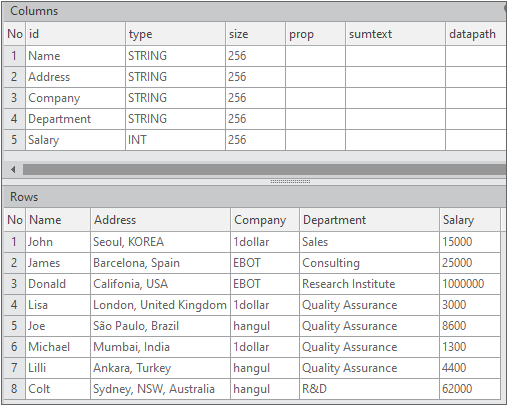This screenshot has height=405, width=507.
Task: Click the splitter grip between Columns and Rows
Action: [290, 182]
